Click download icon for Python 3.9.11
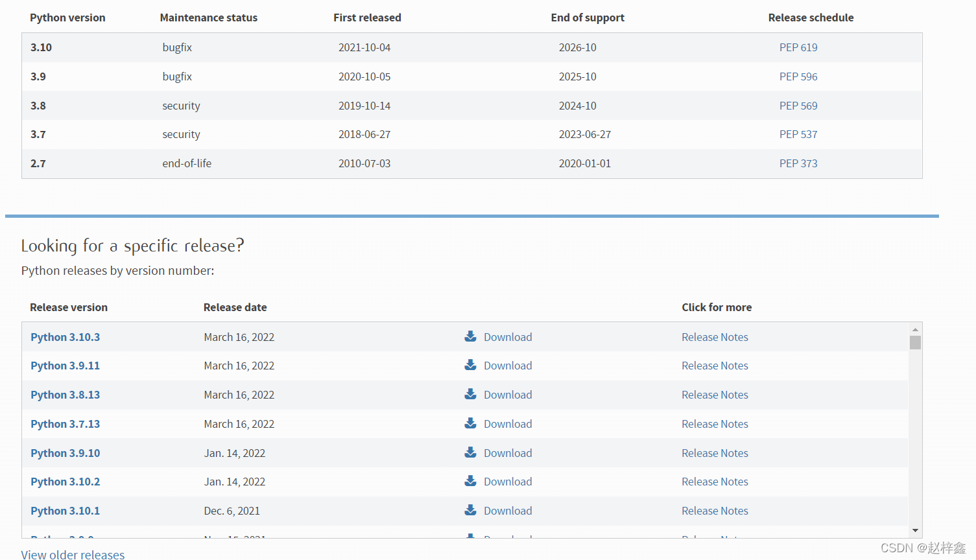 (x=470, y=365)
